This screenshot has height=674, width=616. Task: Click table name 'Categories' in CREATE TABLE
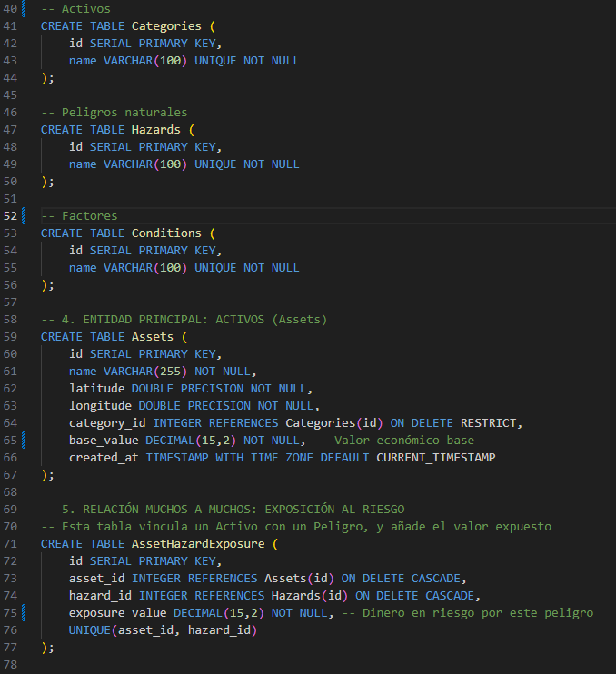(166, 26)
